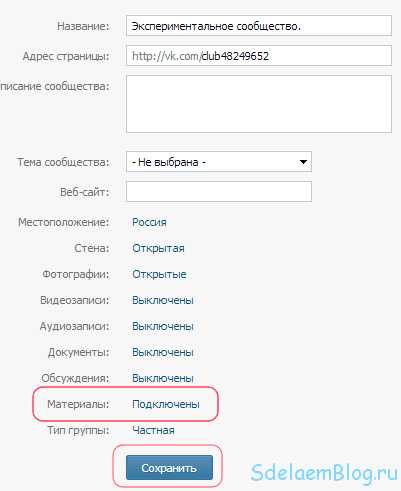This screenshot has height=491, width=401.
Task: Click the Материалы label
Action: coord(78,404)
